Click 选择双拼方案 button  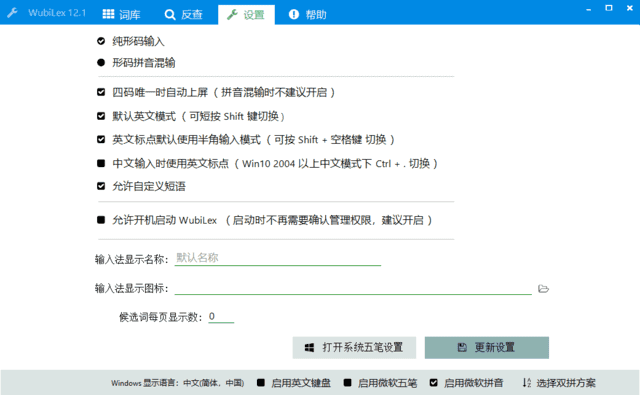click(x=559, y=383)
